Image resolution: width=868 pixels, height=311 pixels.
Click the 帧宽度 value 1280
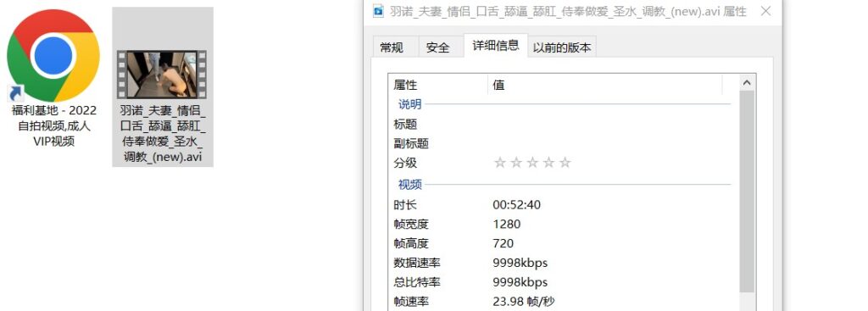tap(507, 224)
